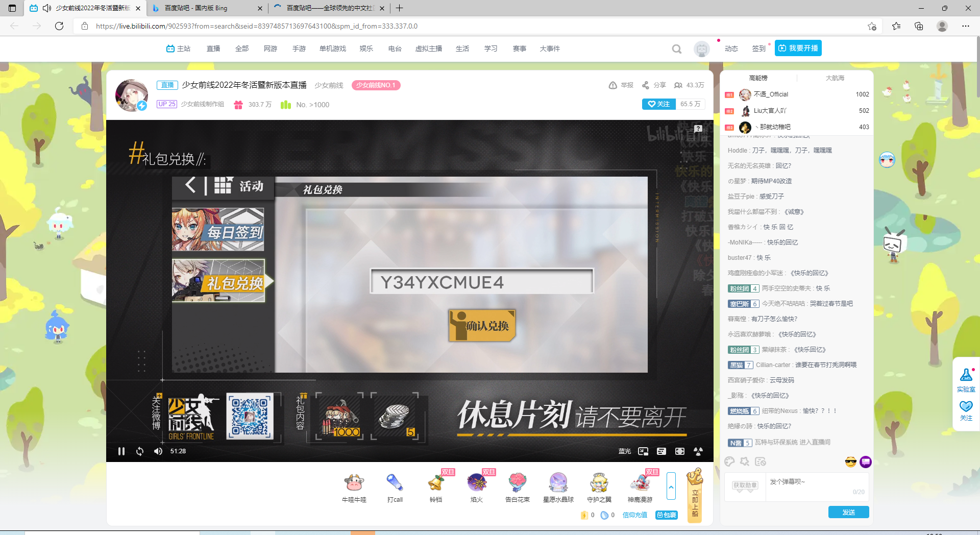Viewport: 980px width, 535px height.
Task: Open browser Collections icon
Action: [x=919, y=26]
